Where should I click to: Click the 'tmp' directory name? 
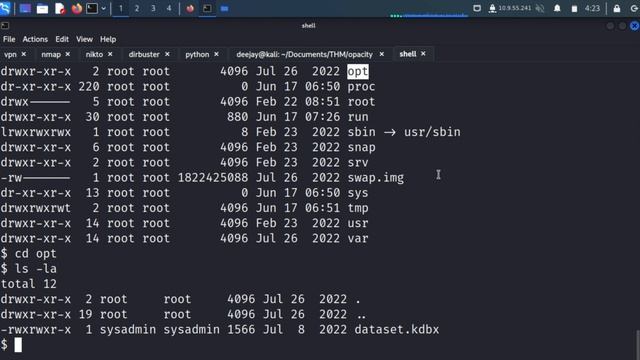coord(358,208)
